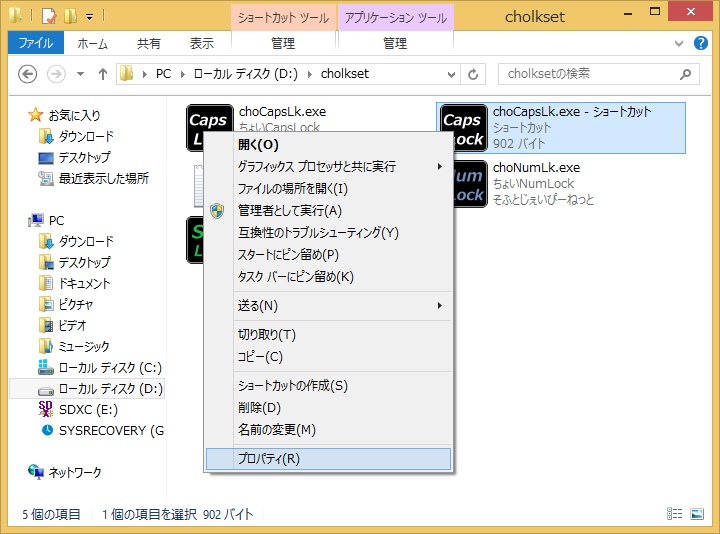Select 開く(O) in context menu
The height and width of the screenshot is (534, 720).
(x=328, y=145)
